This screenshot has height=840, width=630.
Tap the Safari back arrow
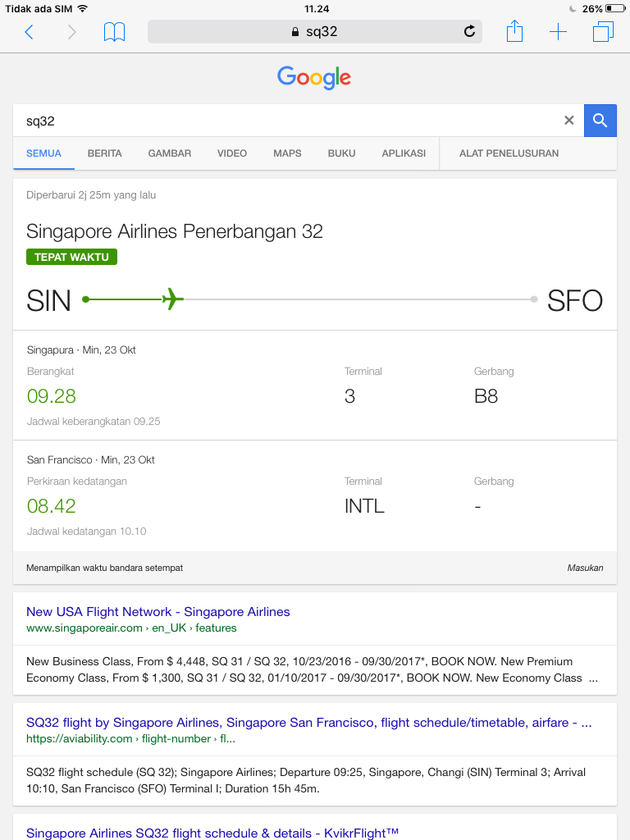tap(30, 32)
